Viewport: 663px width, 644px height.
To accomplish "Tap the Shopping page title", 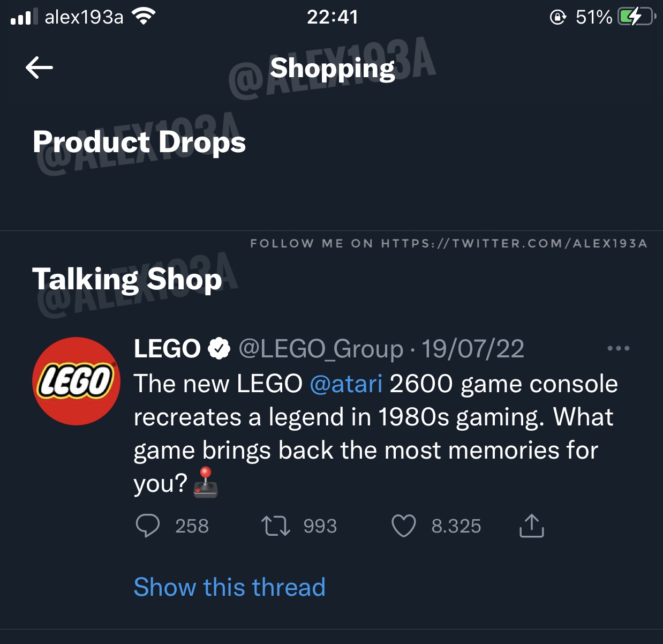I will click(332, 68).
